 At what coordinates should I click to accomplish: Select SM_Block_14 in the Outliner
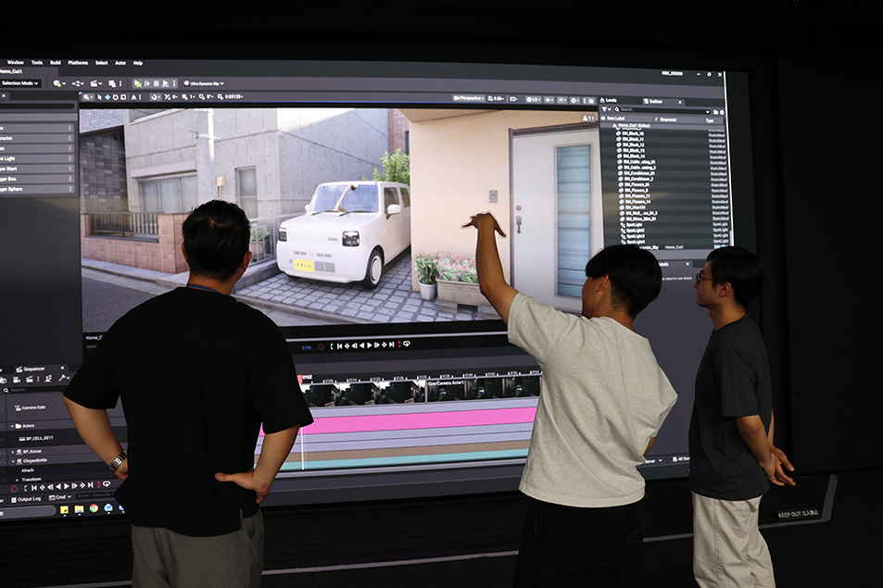click(x=634, y=156)
